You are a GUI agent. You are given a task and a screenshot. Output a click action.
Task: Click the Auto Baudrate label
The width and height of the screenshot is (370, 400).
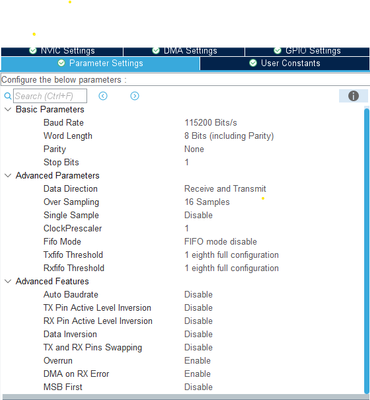click(71, 295)
